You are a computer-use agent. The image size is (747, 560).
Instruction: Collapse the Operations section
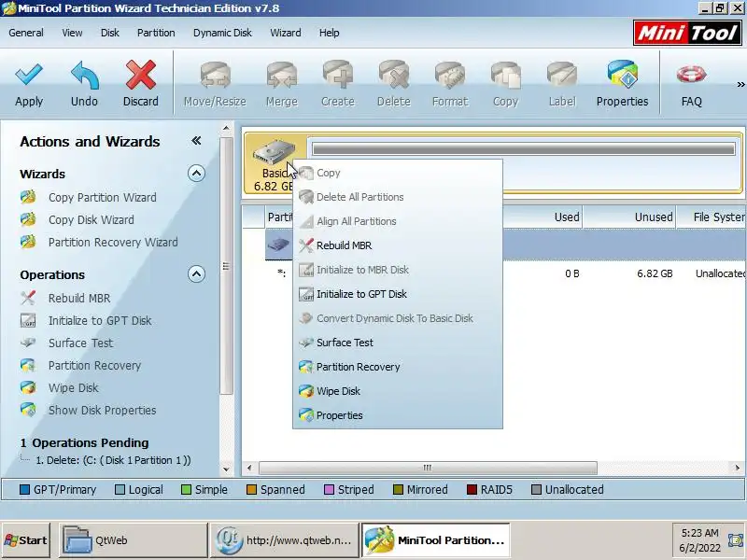[x=196, y=274]
